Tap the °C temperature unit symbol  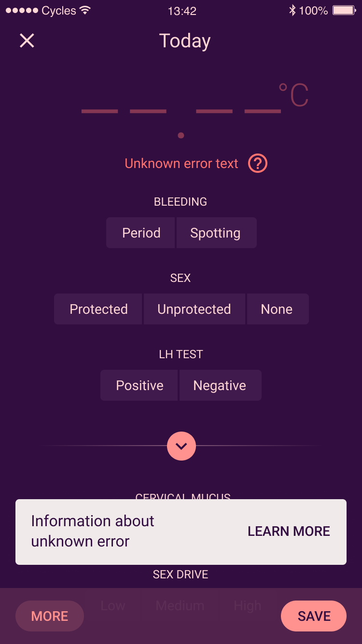point(293,95)
